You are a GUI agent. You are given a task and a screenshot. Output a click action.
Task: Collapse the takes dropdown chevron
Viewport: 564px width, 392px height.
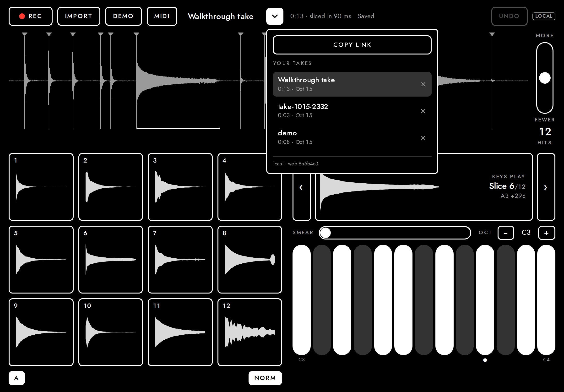[275, 16]
